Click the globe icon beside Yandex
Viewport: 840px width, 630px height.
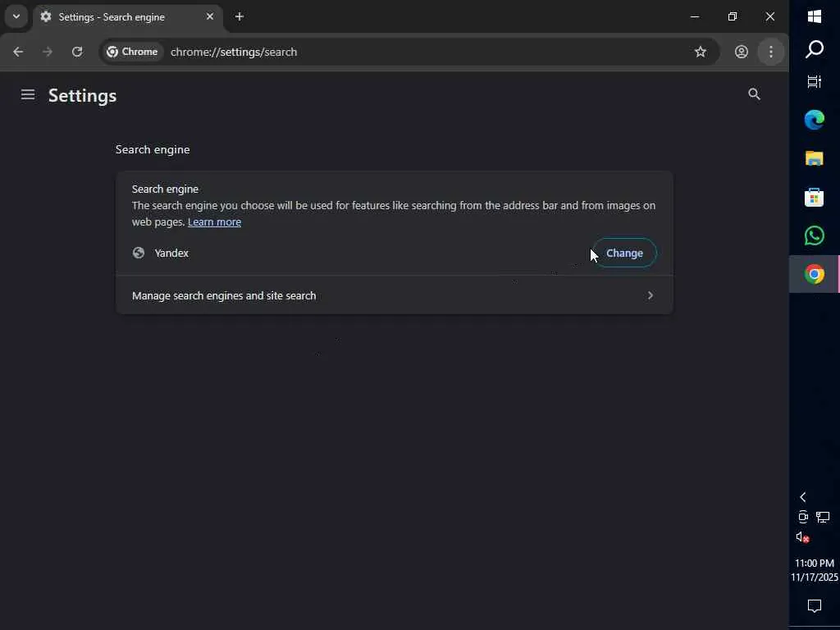(x=139, y=253)
